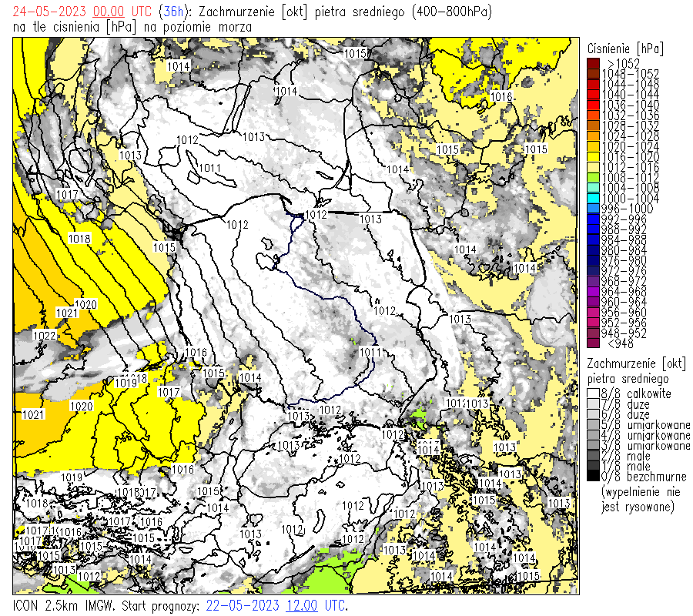Pick the 2/8 male cloud cover swatch

point(593,456)
